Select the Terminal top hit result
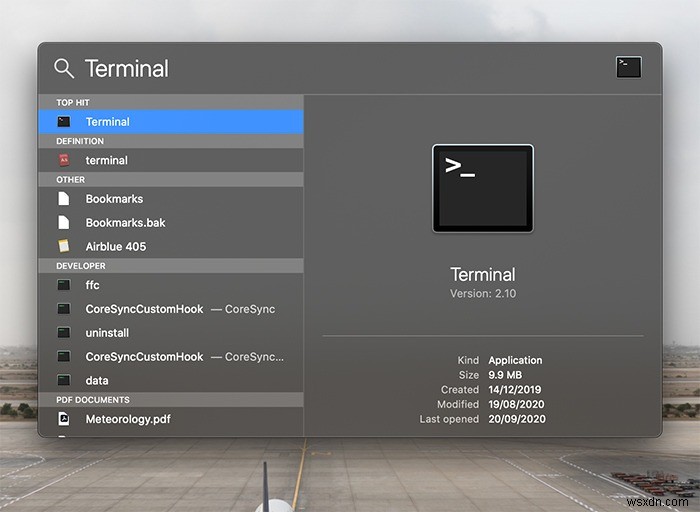The image size is (700, 512). click(171, 122)
